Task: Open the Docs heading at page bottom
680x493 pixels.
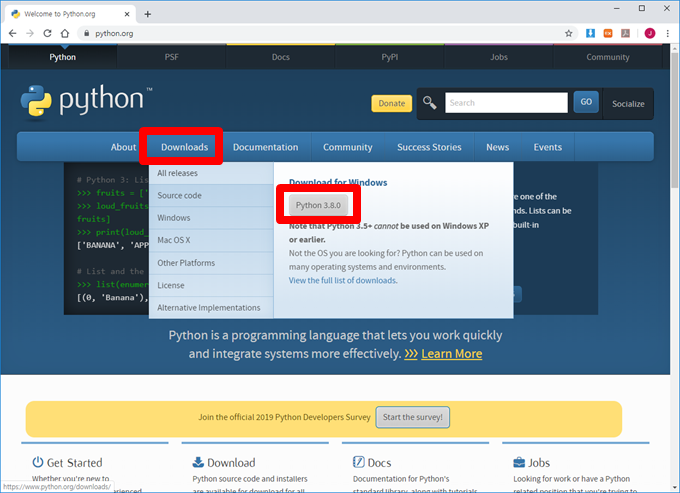Action: pos(379,463)
